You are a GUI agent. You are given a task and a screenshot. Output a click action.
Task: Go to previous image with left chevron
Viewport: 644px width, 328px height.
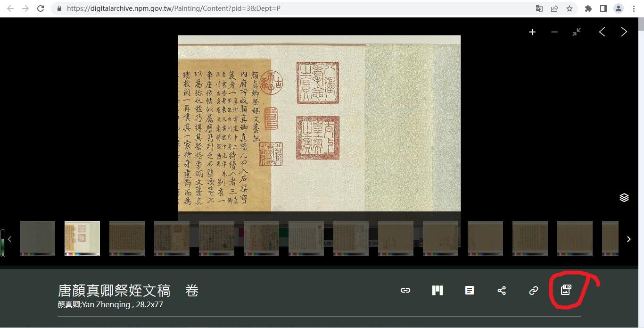(602, 32)
